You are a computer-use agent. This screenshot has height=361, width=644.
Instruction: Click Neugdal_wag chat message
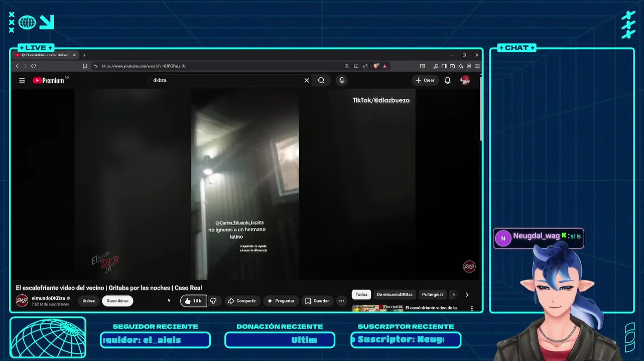(x=539, y=238)
